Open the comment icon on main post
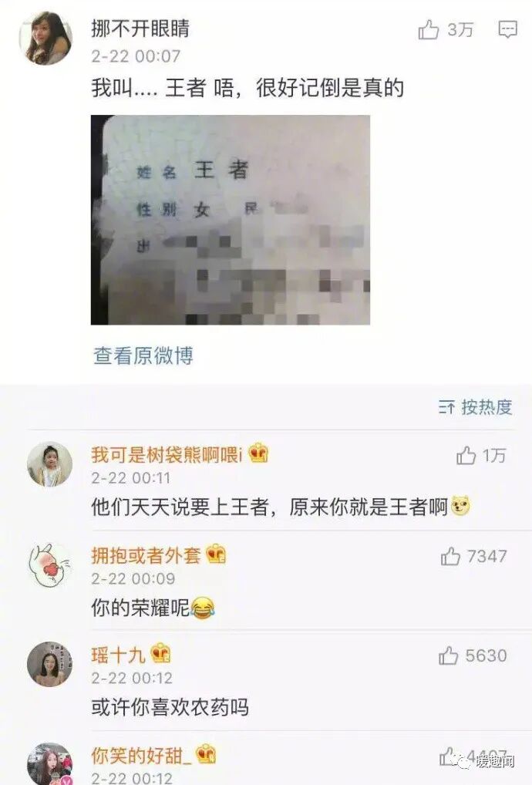 click(507, 29)
